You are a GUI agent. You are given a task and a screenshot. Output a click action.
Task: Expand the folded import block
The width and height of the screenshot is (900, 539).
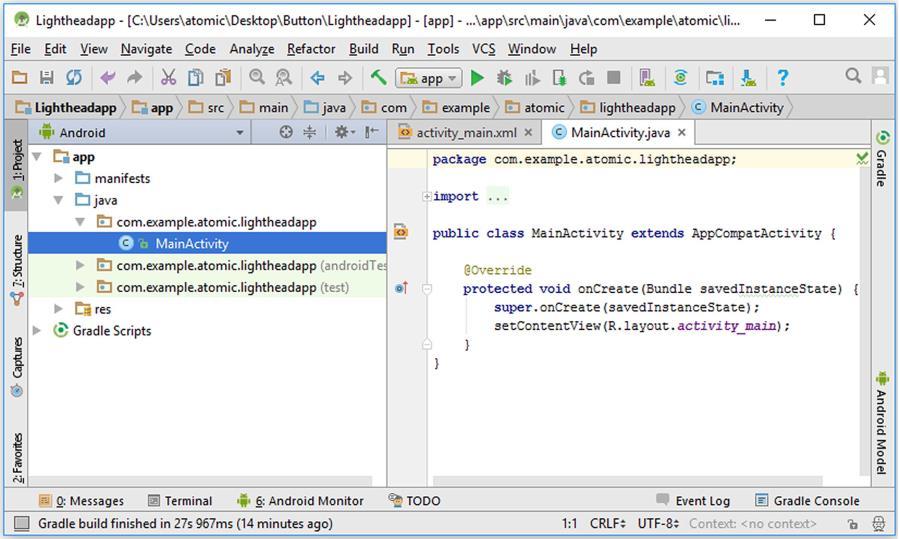click(x=426, y=197)
